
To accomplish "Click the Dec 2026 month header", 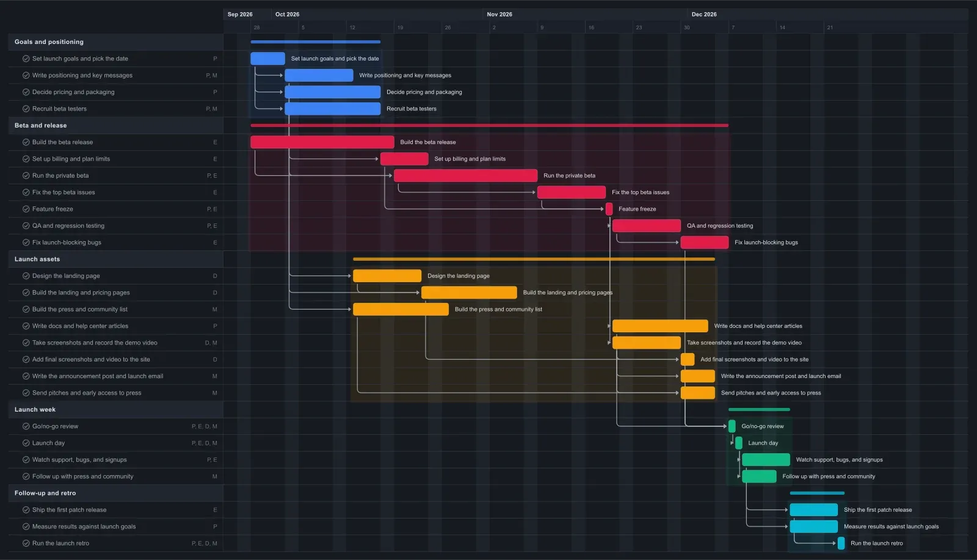I will pos(704,14).
